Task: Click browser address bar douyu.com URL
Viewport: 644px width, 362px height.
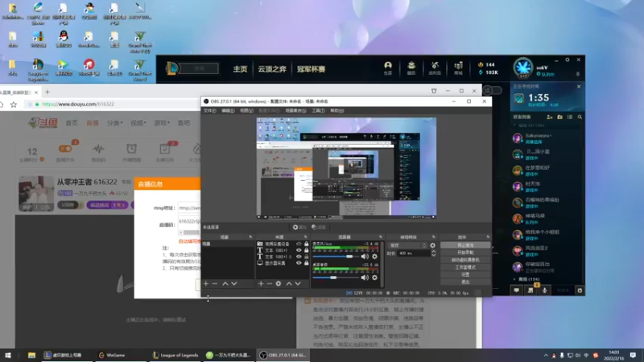Action: click(78, 105)
